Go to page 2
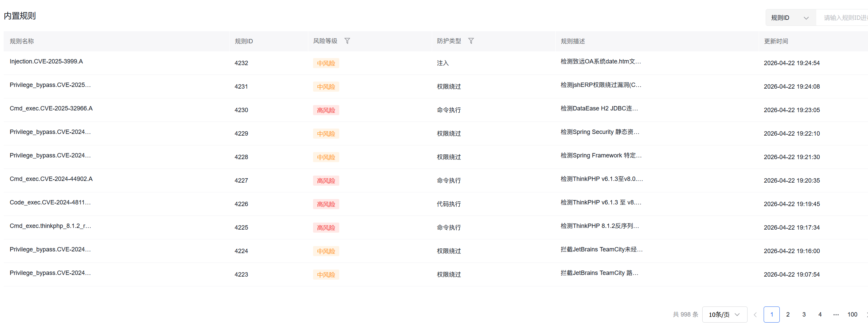The width and height of the screenshot is (868, 334). [788, 314]
